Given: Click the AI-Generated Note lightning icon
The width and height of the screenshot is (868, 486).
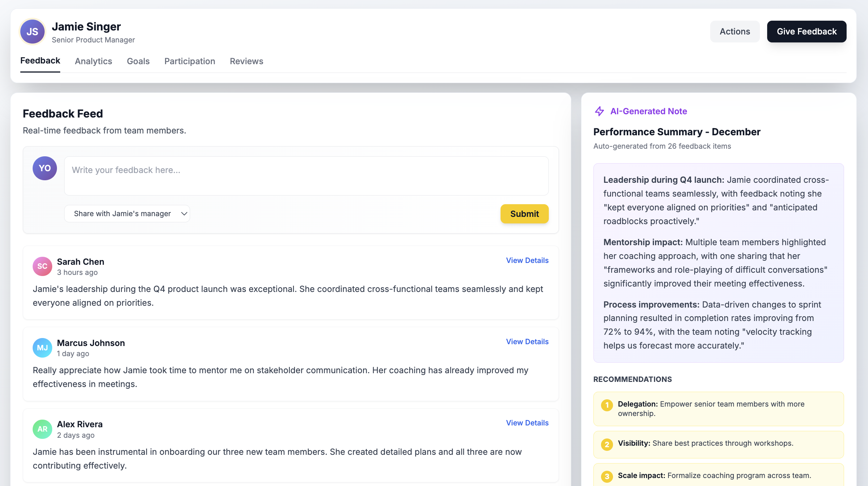Looking at the screenshot, I should tap(600, 111).
